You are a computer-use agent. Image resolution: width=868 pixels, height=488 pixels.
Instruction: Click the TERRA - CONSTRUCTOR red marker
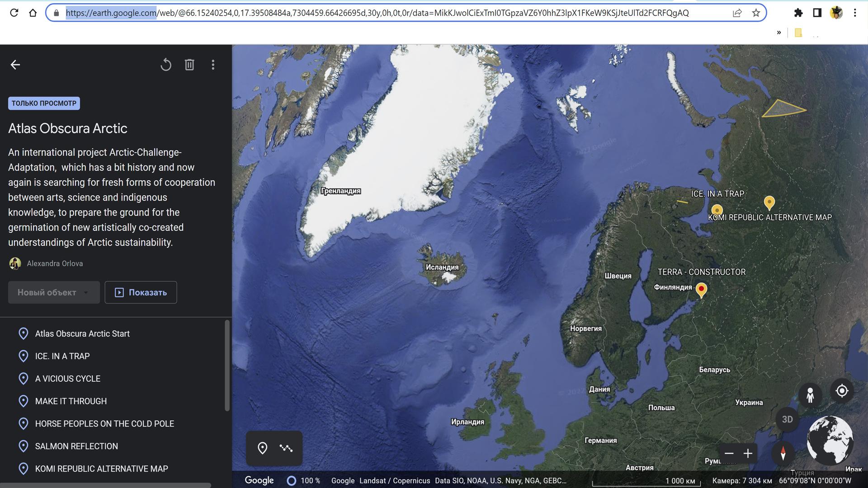701,290
